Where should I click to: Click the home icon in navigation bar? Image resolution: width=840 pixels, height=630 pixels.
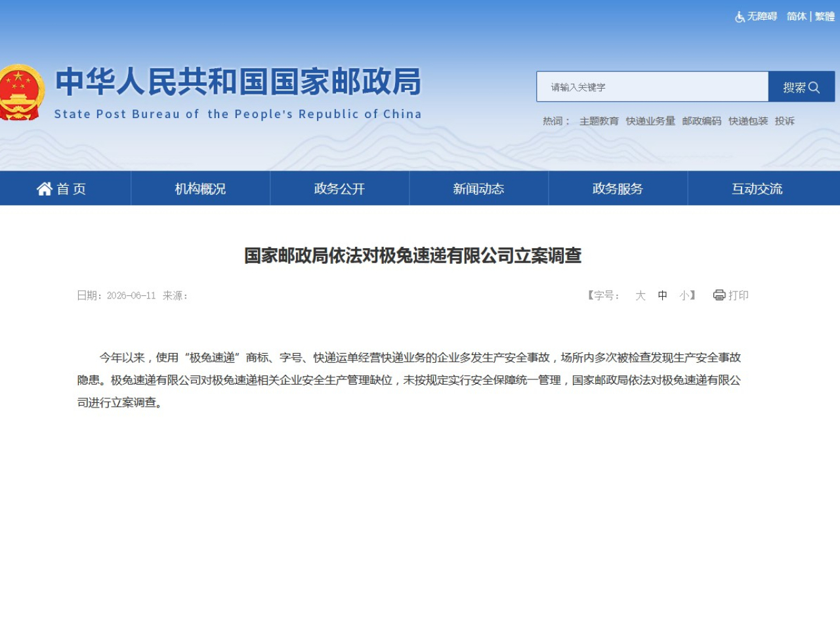coord(45,189)
